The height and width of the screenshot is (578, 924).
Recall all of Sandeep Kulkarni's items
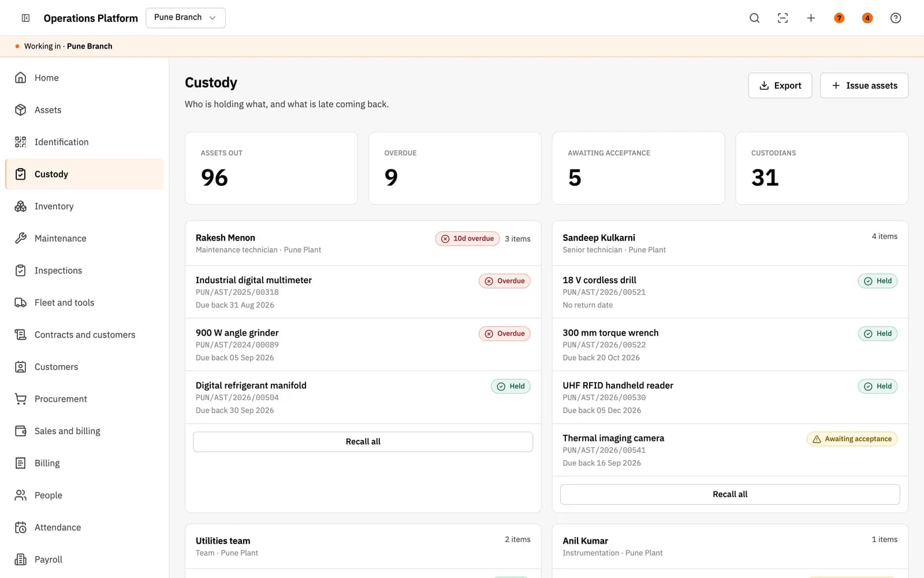click(730, 494)
